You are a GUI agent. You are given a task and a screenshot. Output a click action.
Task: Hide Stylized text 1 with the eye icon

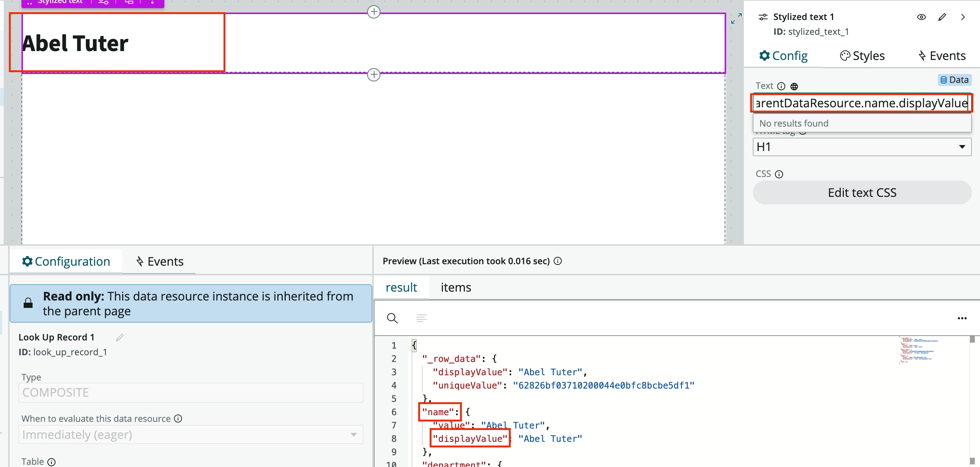point(922,17)
